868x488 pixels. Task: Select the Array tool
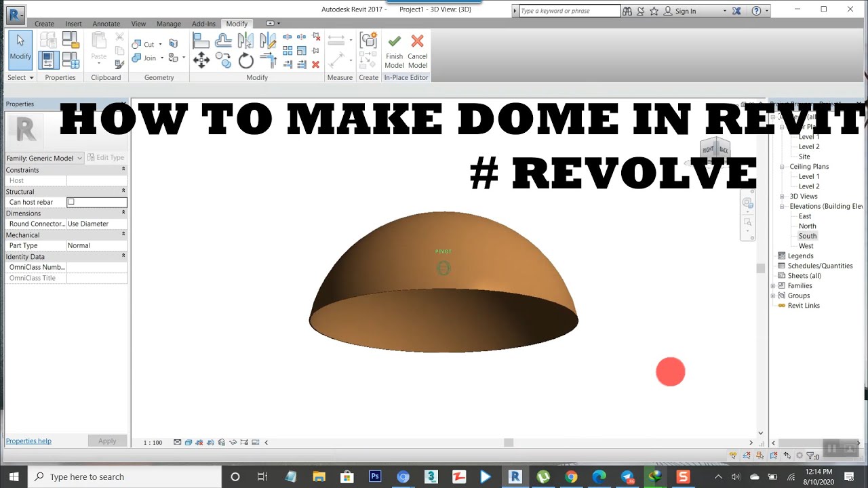coord(288,51)
